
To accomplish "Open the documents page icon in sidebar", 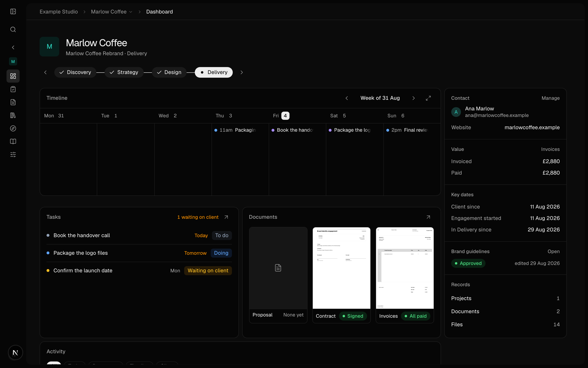I will 13,102.
